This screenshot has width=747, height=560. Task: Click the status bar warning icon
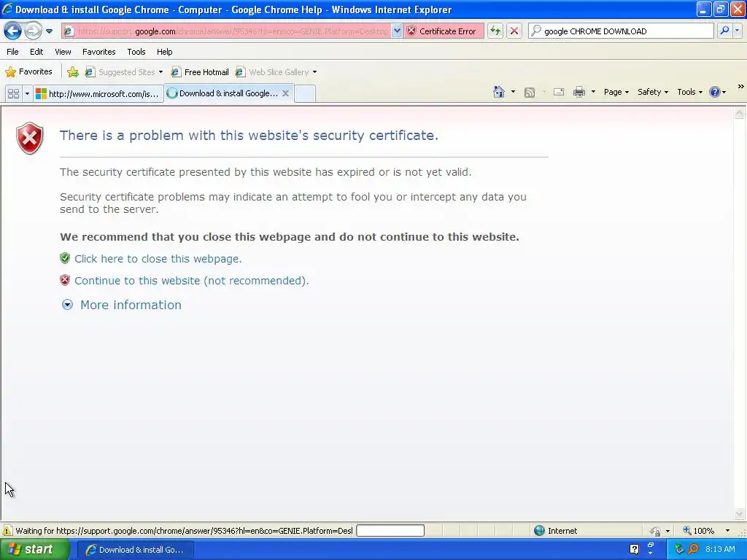click(x=7, y=531)
